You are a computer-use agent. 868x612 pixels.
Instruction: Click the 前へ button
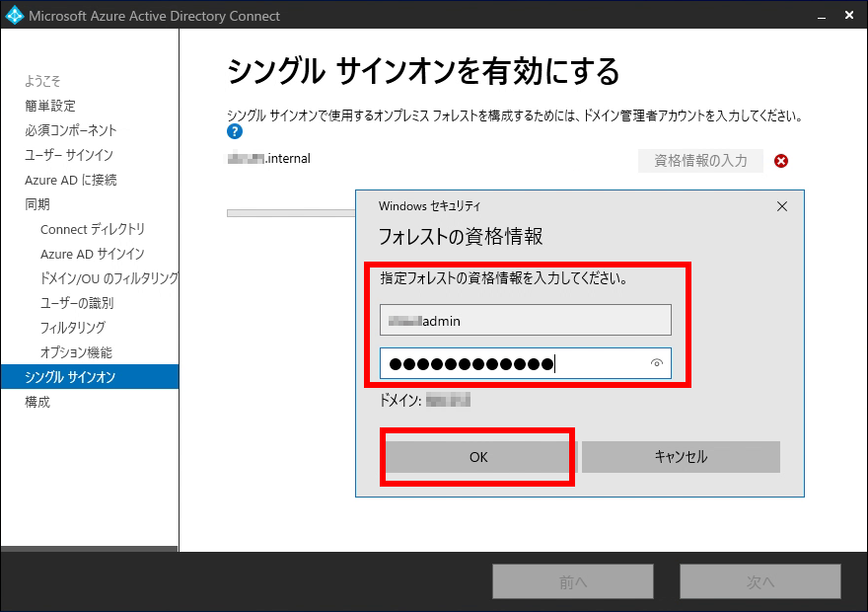click(573, 581)
